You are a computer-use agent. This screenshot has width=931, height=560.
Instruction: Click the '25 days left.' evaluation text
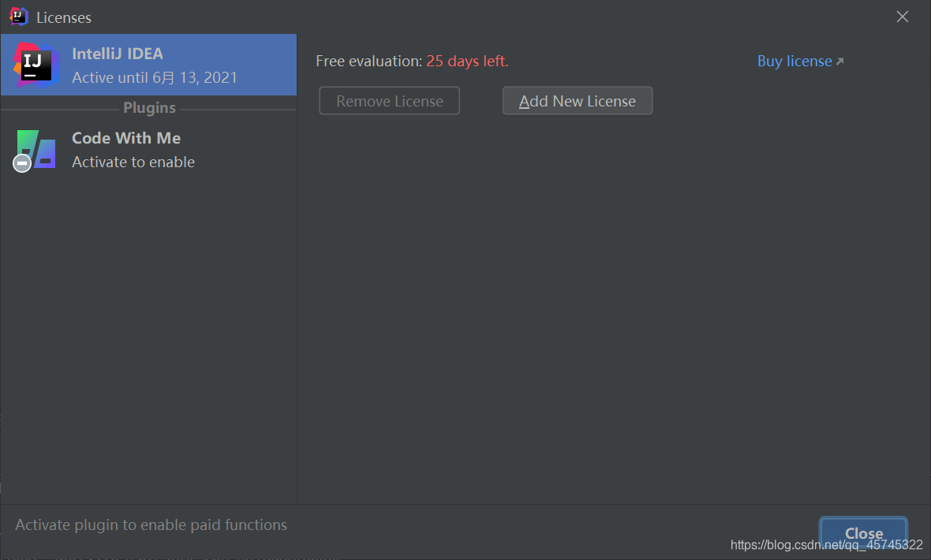tap(467, 62)
